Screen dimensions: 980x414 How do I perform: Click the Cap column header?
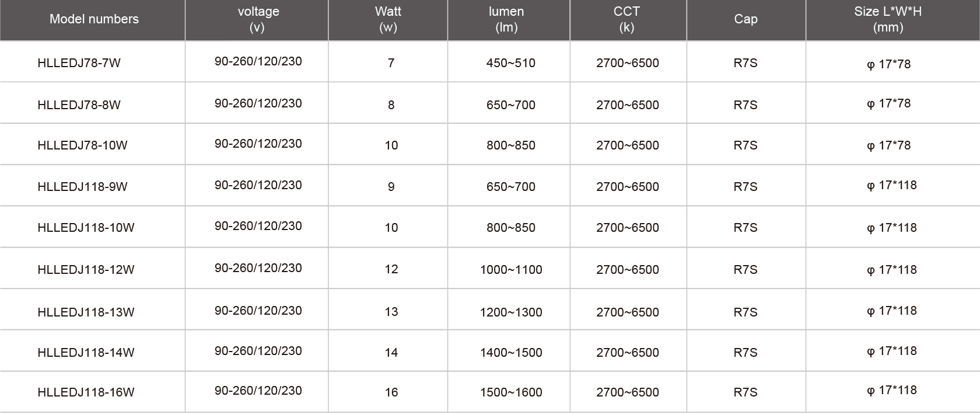(745, 19)
